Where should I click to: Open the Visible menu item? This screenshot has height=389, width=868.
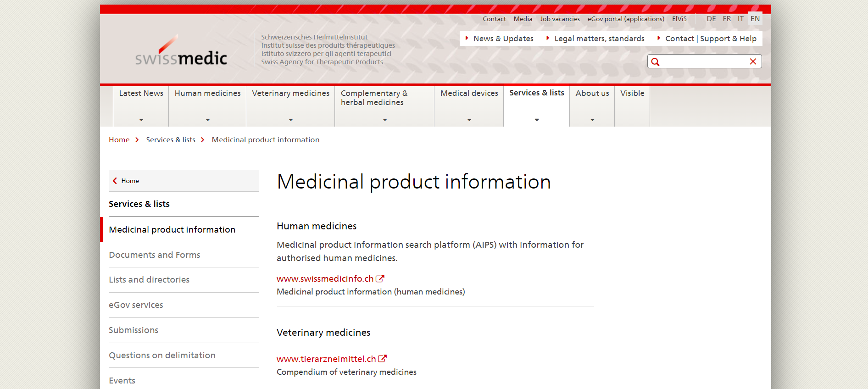click(632, 94)
